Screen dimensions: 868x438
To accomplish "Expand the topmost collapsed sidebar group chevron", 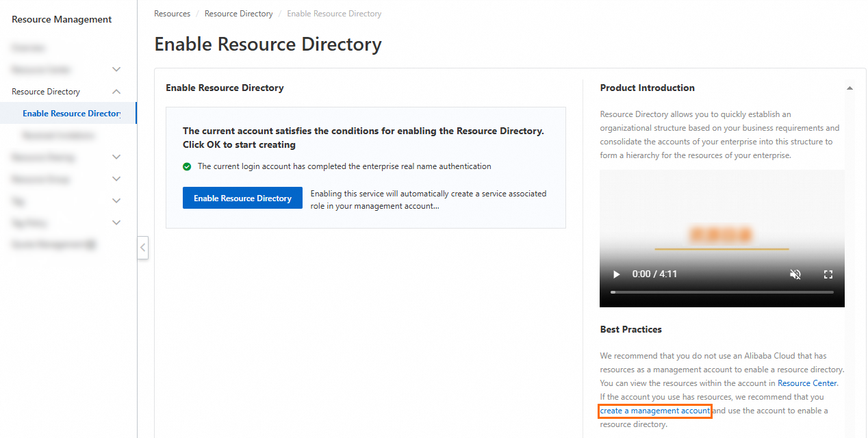I will pyautogui.click(x=116, y=70).
